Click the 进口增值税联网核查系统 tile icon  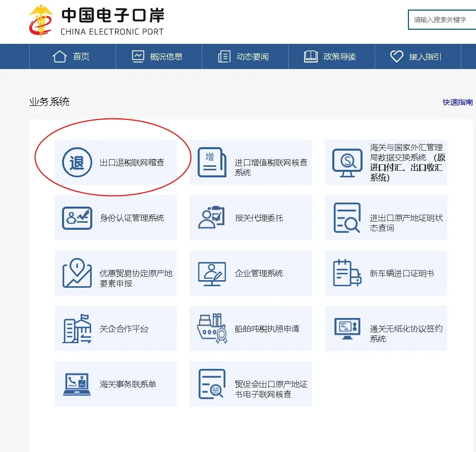212,162
